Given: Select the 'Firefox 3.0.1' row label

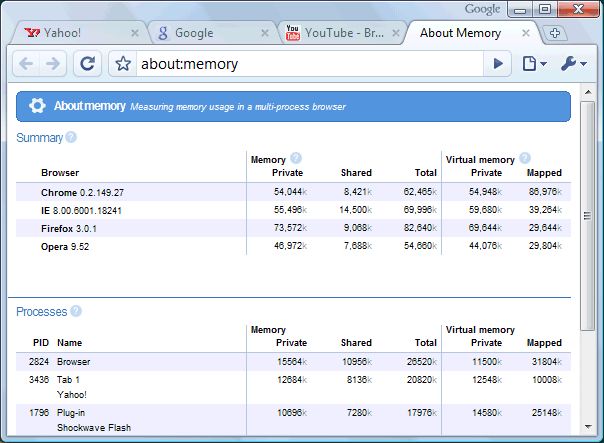Looking at the screenshot, I should click(69, 228).
